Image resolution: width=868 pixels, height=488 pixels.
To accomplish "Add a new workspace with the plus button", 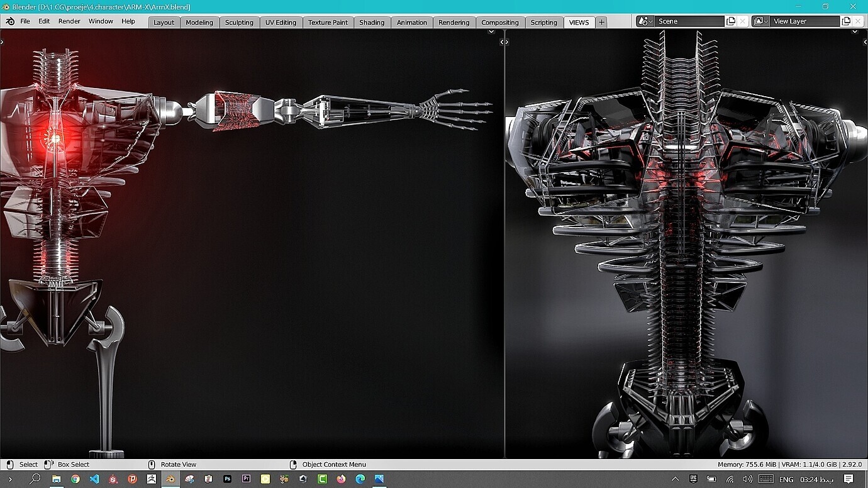I will [601, 22].
